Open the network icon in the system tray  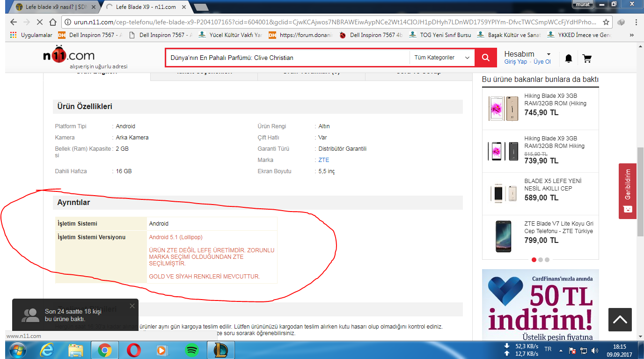click(584, 351)
